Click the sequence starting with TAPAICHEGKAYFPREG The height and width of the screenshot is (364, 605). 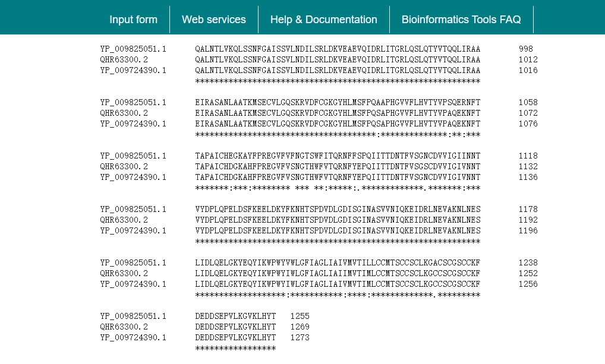[x=338, y=156]
